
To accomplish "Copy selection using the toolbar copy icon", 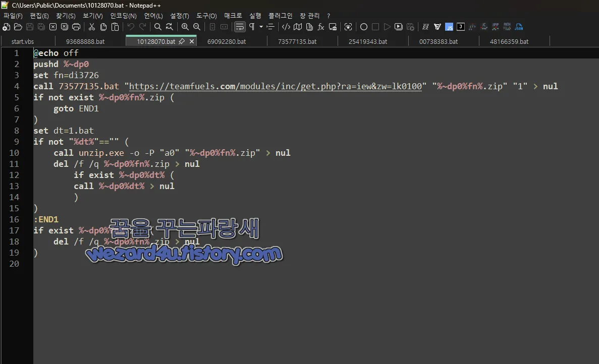I will pyautogui.click(x=103, y=27).
